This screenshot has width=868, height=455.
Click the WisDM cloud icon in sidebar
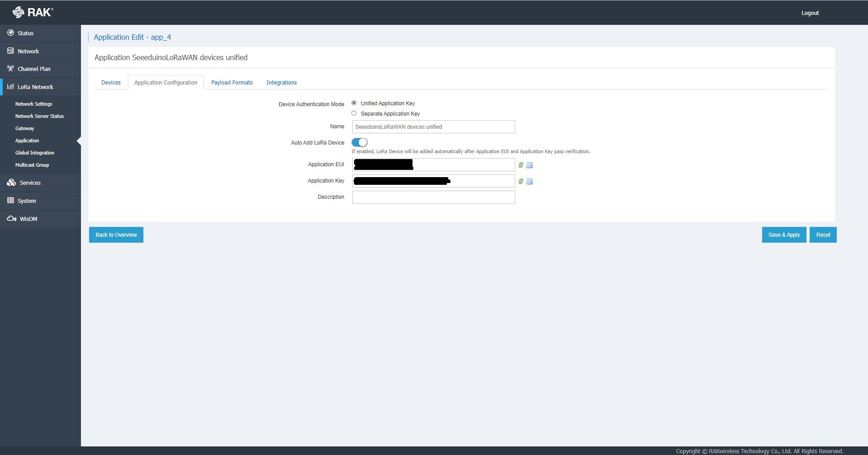point(11,219)
